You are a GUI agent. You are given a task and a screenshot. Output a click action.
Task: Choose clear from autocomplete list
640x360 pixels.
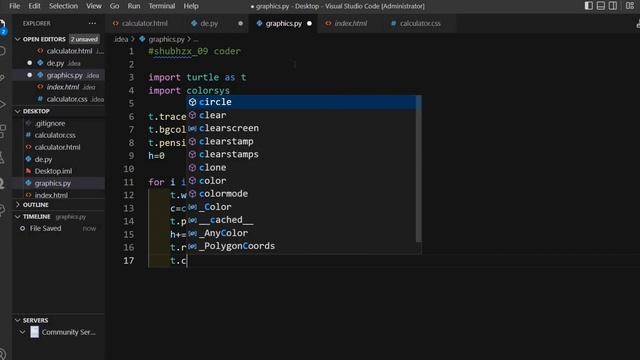click(x=301, y=115)
